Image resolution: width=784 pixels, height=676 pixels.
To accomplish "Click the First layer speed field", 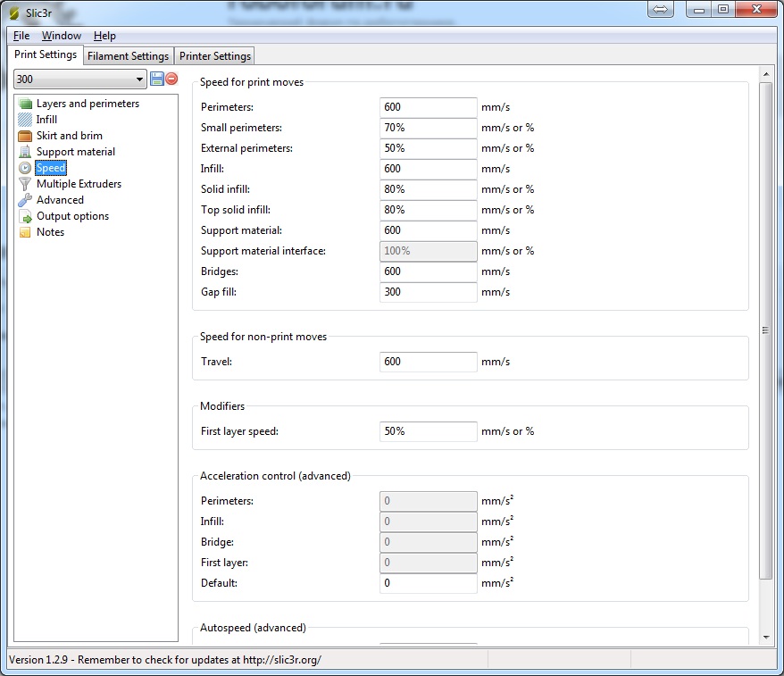I will coord(428,431).
